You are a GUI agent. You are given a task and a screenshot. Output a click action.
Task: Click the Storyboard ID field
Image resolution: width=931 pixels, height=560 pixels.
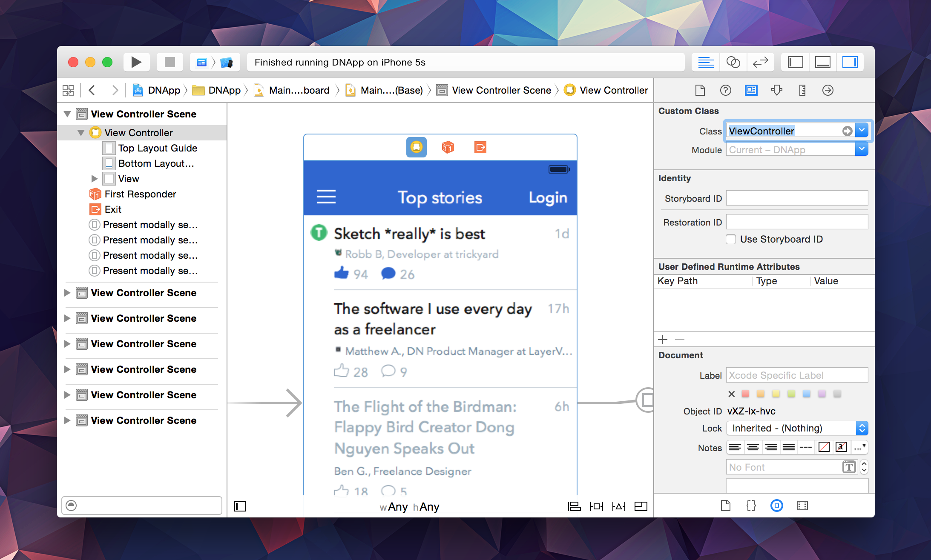click(797, 198)
